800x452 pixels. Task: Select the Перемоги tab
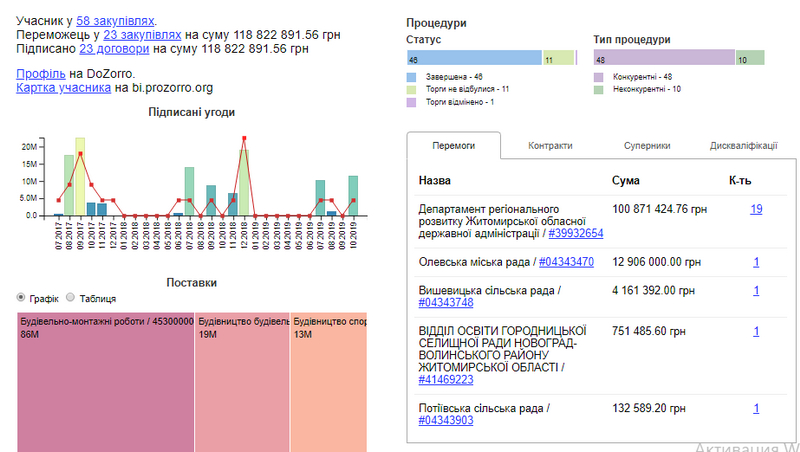pos(453,145)
